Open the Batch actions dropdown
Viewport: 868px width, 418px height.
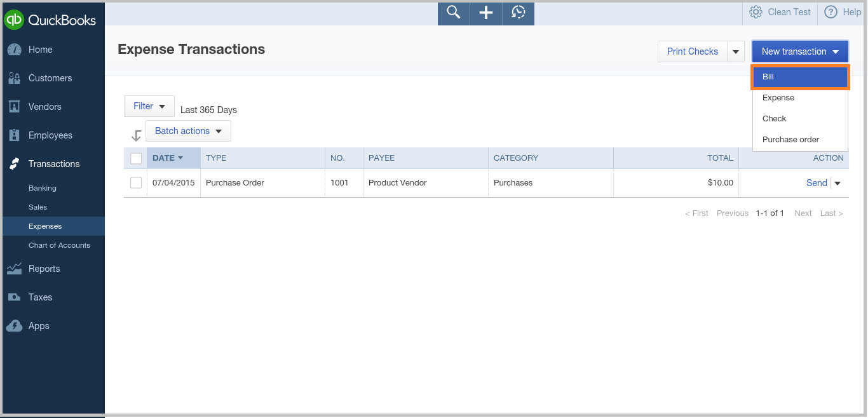pyautogui.click(x=188, y=131)
